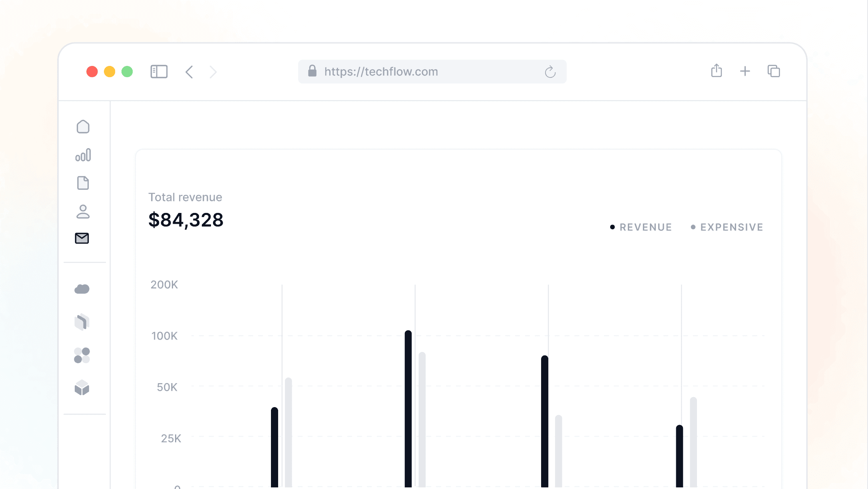Toggle EXPENSIVE series in legend
Screen dimensions: 868x489
(727, 227)
